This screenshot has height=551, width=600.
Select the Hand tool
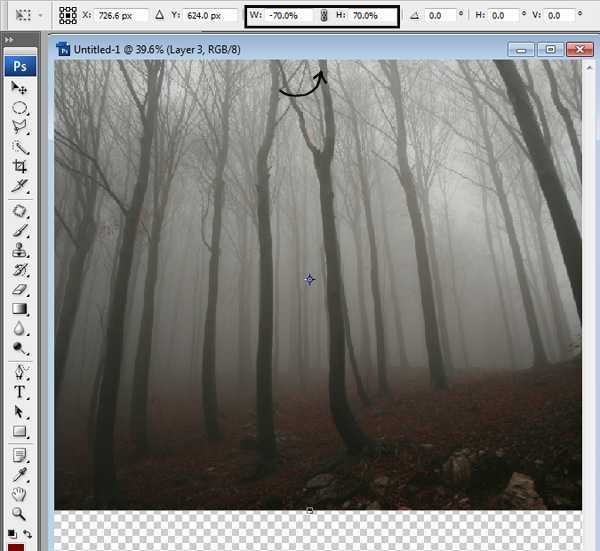[x=19, y=494]
